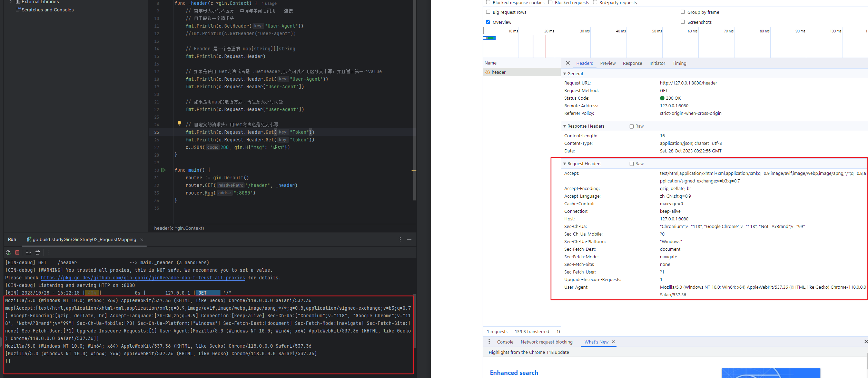868x378 pixels.
Task: Place cursor on line 25 Token statement
Action: pos(250,132)
